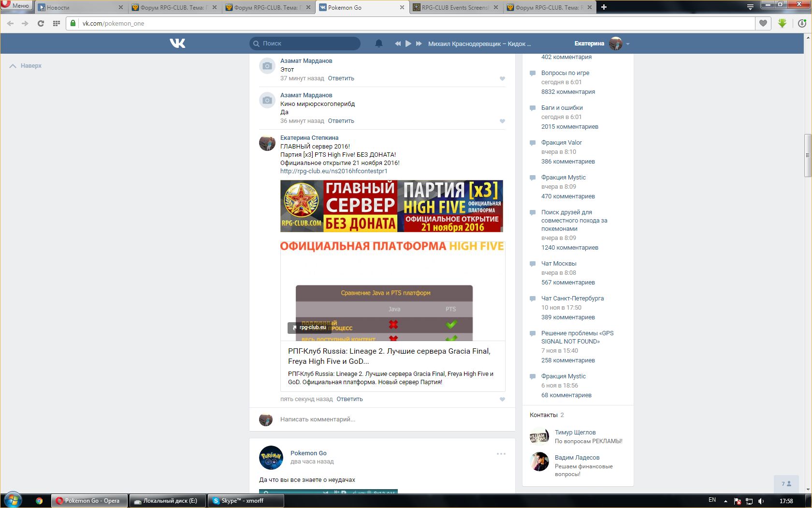The width and height of the screenshot is (812, 508).
Task: Open the network tray icon
Action: click(749, 501)
